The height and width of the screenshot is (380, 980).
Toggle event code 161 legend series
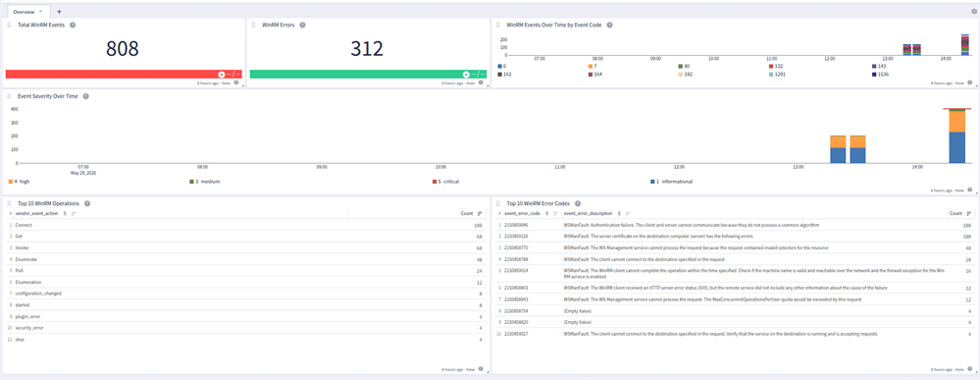(505, 74)
